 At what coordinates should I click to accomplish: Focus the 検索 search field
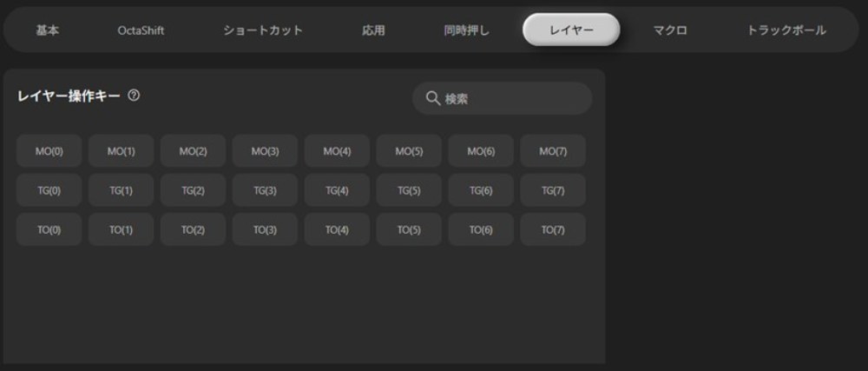[502, 98]
